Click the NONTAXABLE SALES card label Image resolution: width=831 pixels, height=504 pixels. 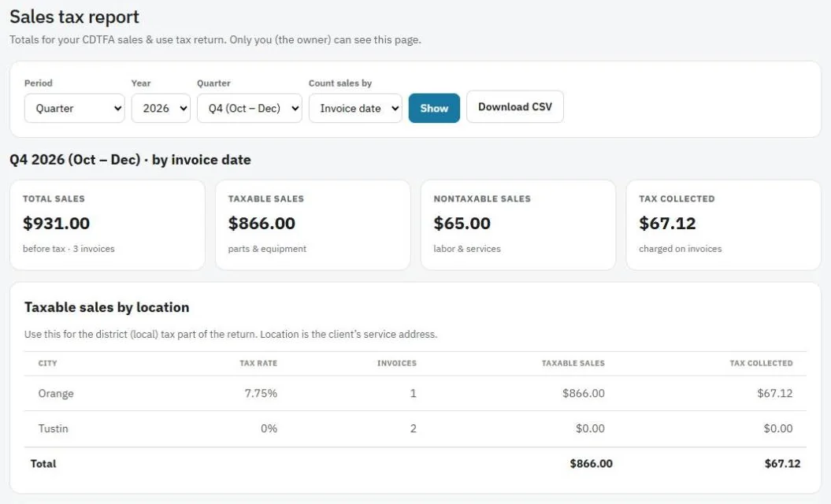pos(482,198)
